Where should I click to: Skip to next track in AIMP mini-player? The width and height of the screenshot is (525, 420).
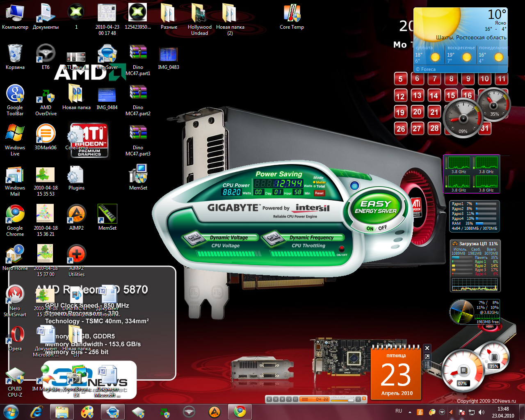(295, 399)
